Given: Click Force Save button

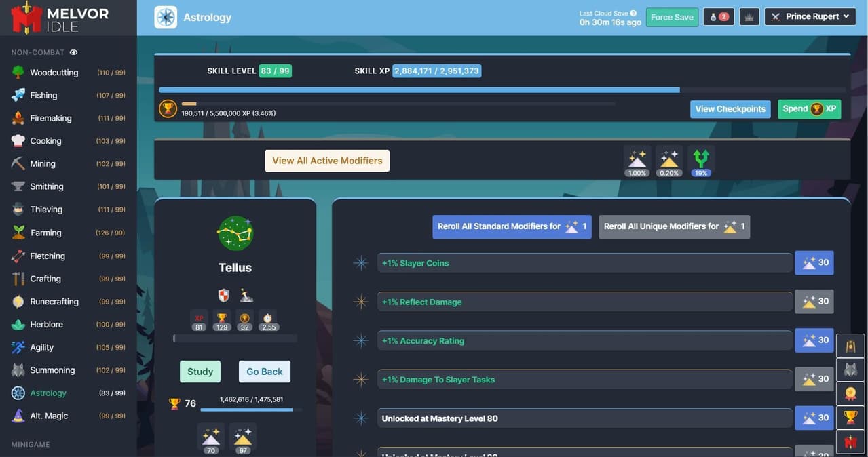Looking at the screenshot, I should click(x=672, y=17).
